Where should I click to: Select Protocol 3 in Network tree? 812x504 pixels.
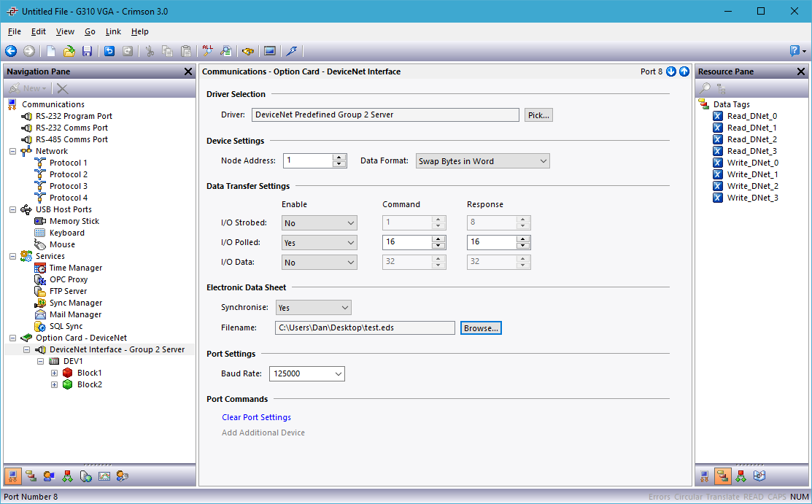point(69,186)
